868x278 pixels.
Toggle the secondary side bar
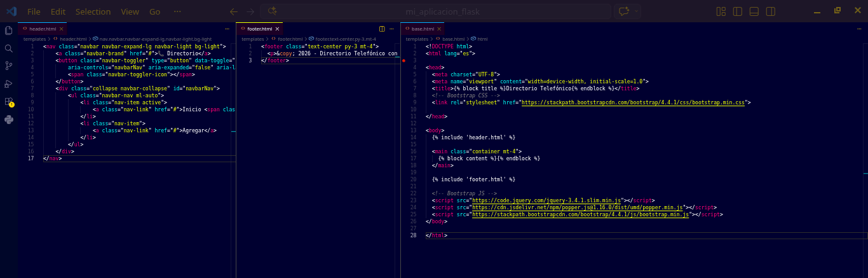coord(771,11)
